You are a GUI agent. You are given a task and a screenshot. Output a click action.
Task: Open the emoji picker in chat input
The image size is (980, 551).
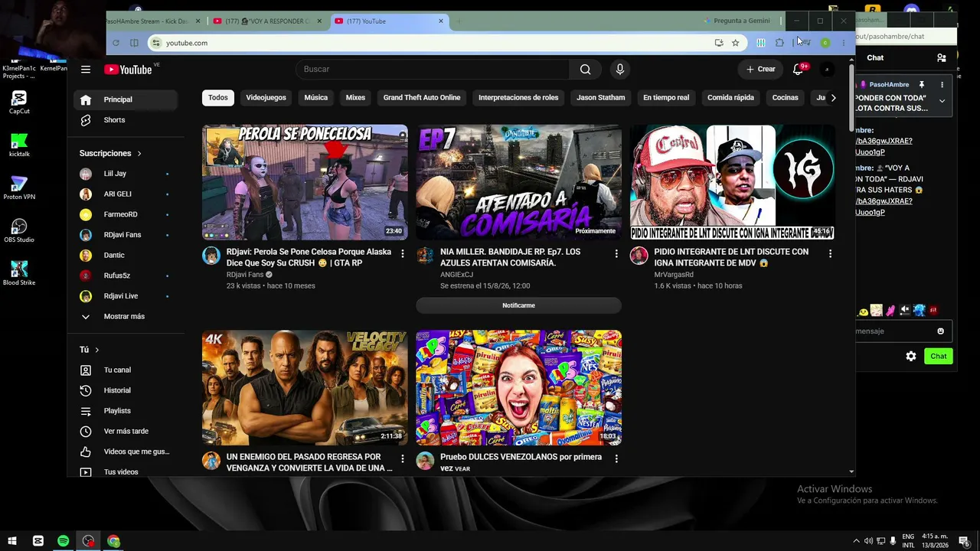(x=941, y=331)
